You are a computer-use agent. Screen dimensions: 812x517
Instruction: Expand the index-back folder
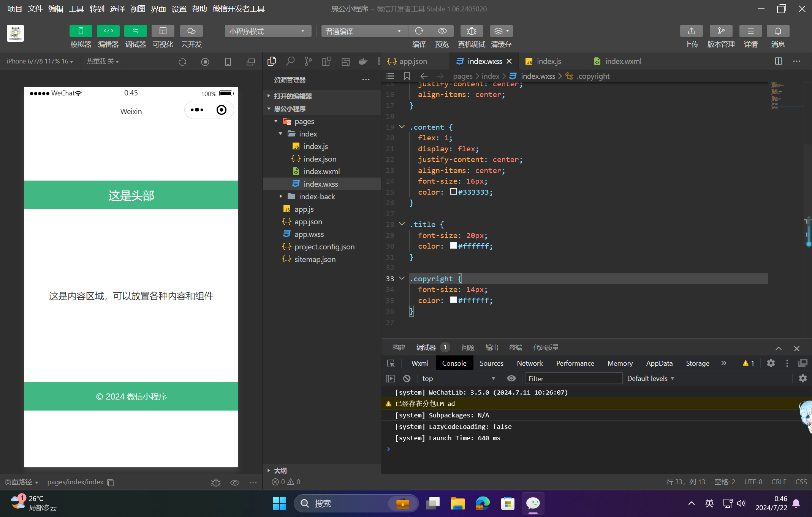point(317,197)
